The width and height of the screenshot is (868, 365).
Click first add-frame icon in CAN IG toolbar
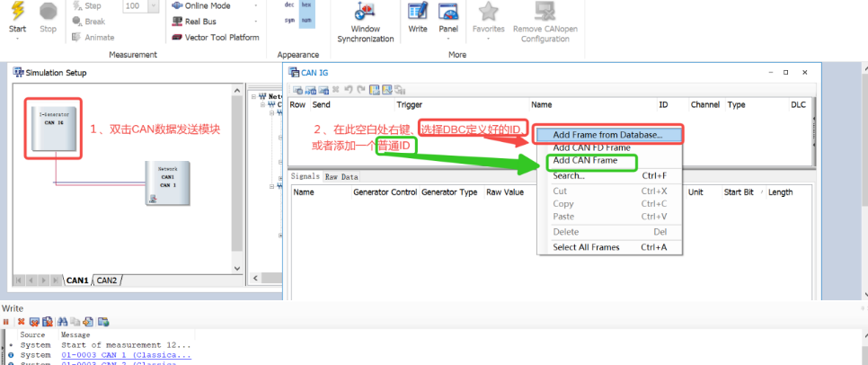pyautogui.click(x=297, y=90)
